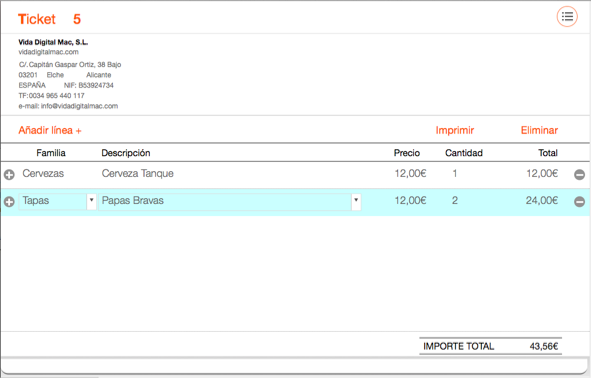The height and width of the screenshot is (378, 591).
Task: Click the Cantidad column header
Action: [x=464, y=153]
